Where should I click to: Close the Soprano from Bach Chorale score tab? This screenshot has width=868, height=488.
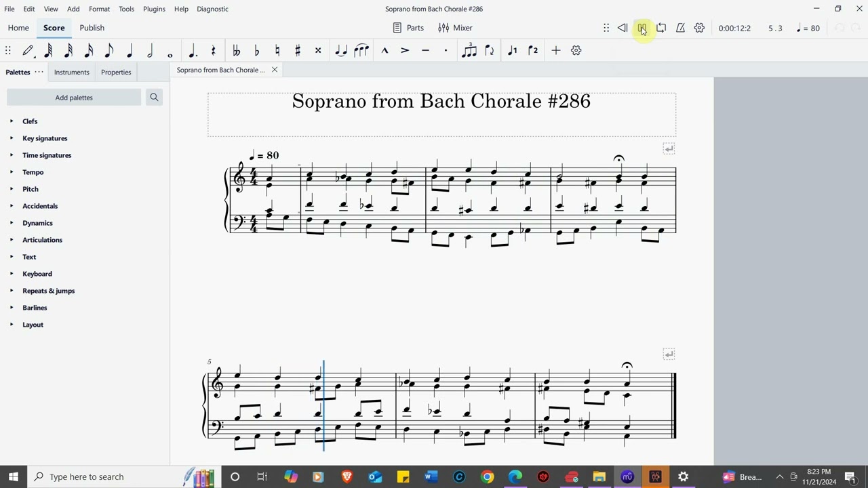coord(275,70)
